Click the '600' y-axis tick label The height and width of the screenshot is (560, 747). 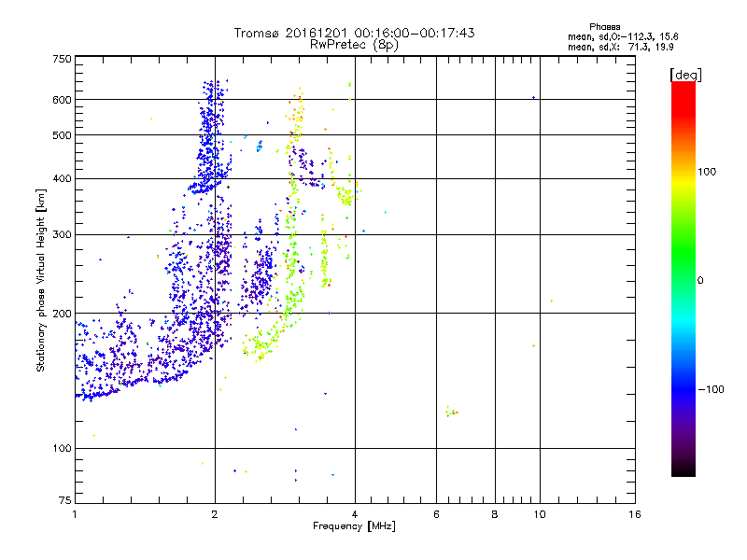pyautogui.click(x=62, y=100)
